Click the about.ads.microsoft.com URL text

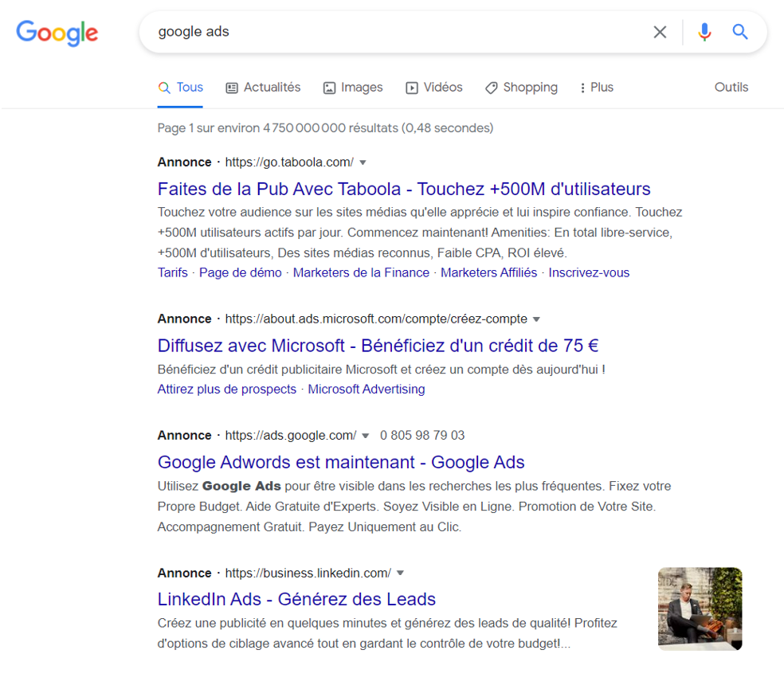376,319
